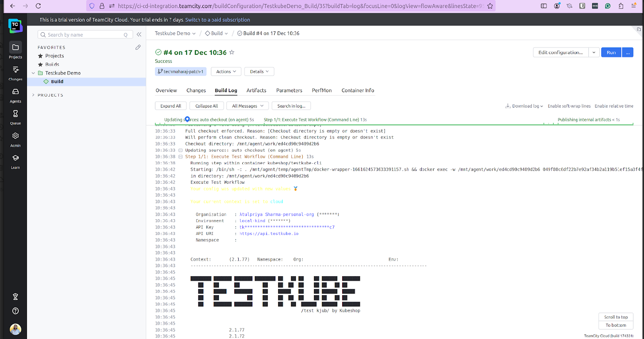The image size is (644, 339).
Task: Star build #4 as favorite
Action: (232, 52)
